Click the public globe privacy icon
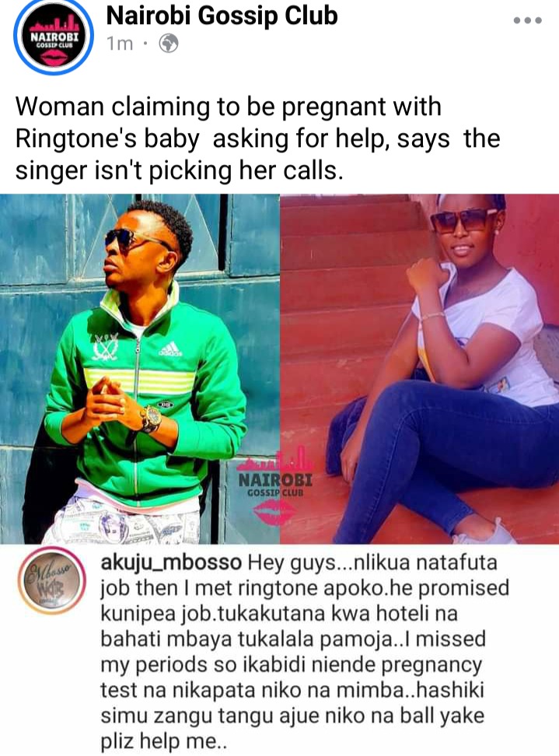 169,44
